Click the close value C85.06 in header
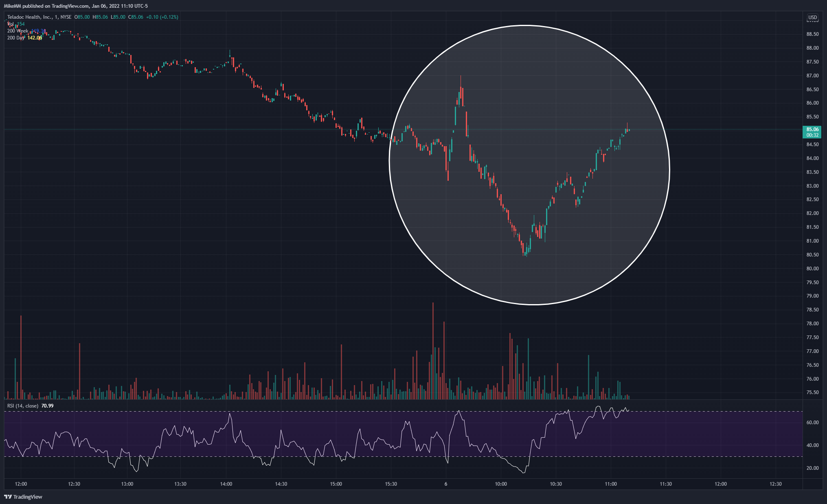This screenshot has width=827, height=504. (x=136, y=17)
